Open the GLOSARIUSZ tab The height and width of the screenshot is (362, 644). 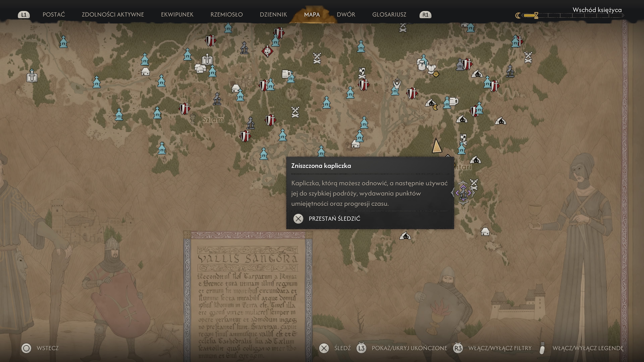[389, 14]
